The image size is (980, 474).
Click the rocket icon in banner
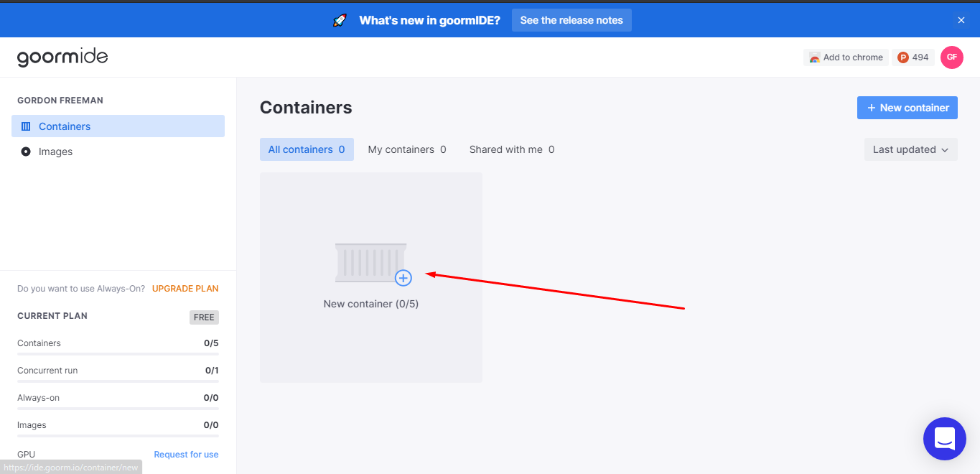pos(340,20)
